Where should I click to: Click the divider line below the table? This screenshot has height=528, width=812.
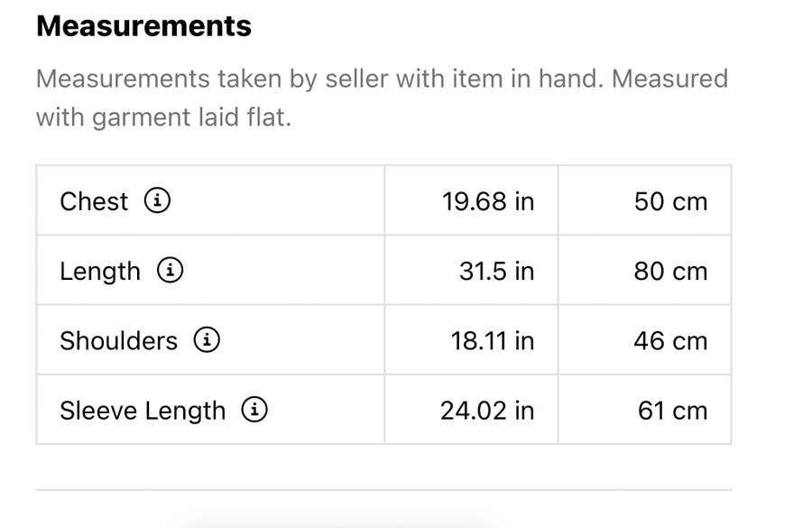click(383, 490)
